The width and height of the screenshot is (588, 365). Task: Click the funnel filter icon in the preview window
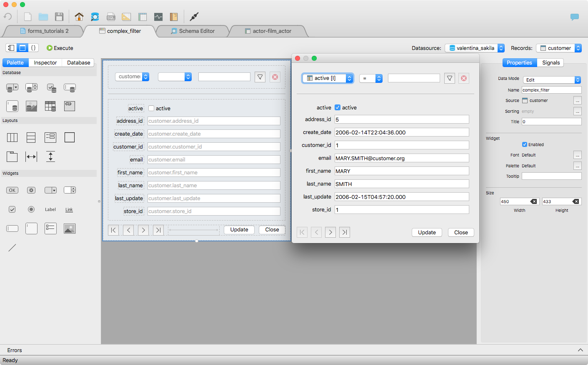pyautogui.click(x=450, y=78)
